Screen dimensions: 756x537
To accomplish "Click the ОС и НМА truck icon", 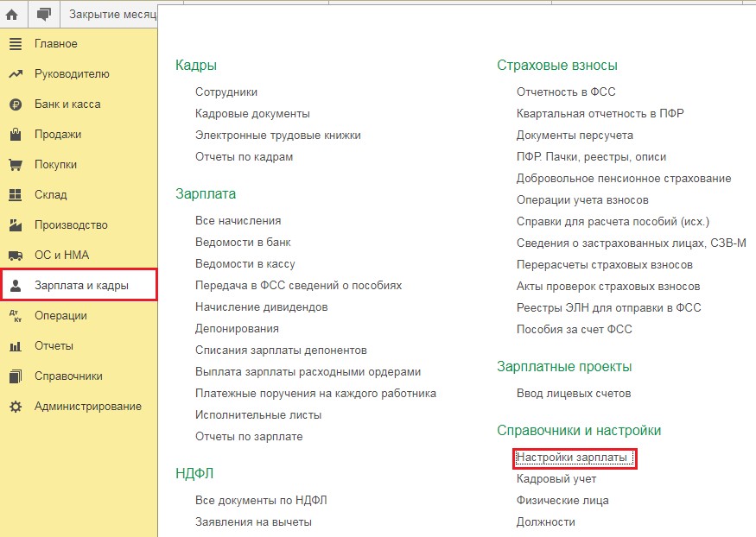I will (16, 256).
